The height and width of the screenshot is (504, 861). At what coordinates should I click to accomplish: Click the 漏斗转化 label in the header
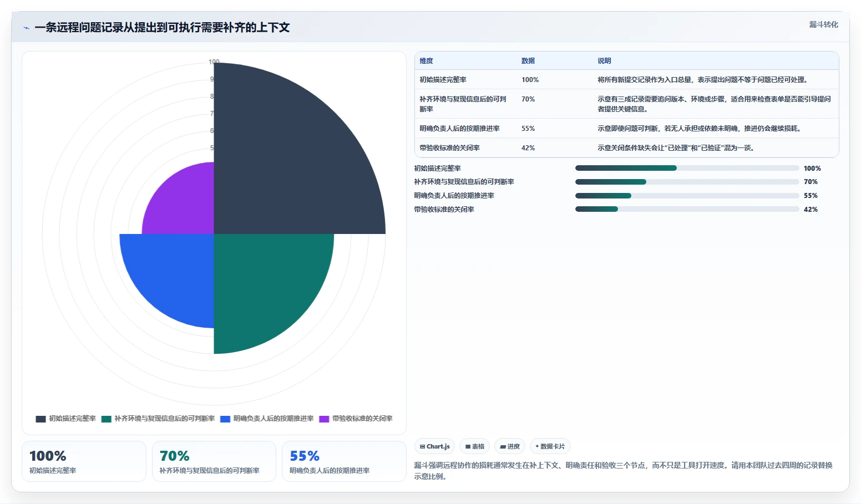pos(823,24)
